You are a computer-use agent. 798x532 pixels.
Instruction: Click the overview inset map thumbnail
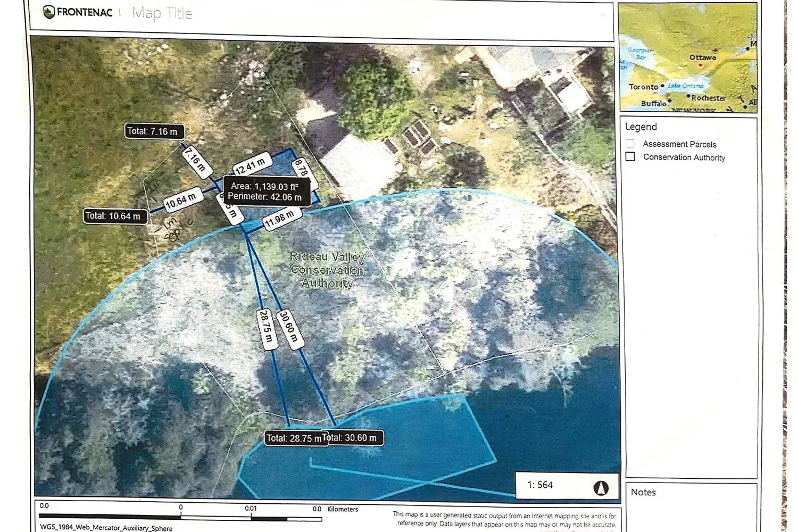click(x=687, y=57)
